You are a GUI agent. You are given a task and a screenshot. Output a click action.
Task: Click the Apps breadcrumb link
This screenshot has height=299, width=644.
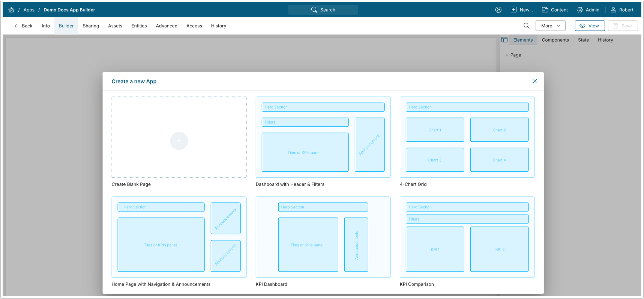click(29, 10)
